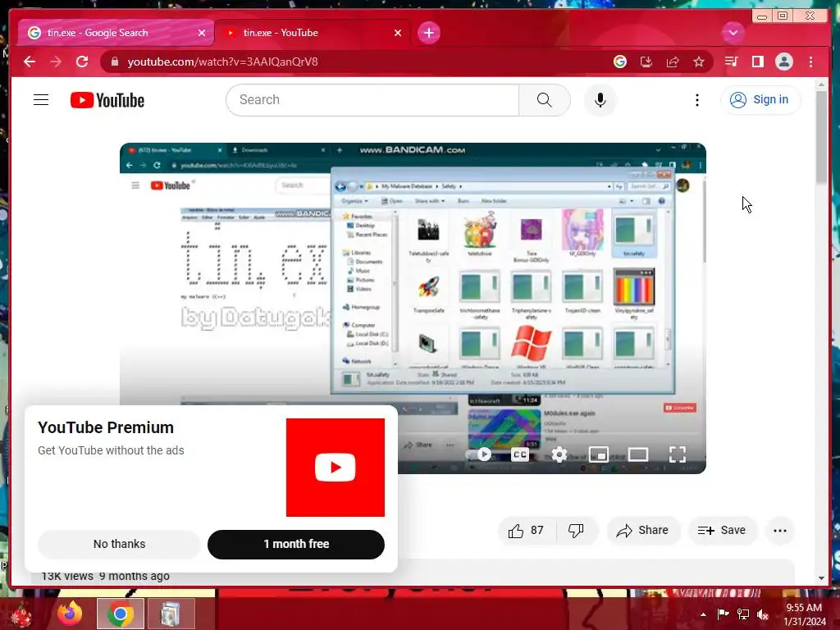
Task: Click the install app icon in address bar
Action: tap(646, 62)
